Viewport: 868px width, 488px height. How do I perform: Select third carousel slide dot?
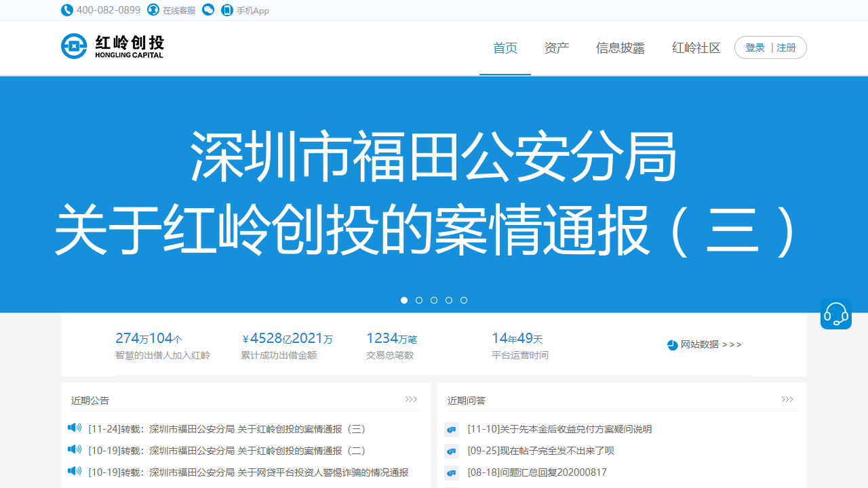point(434,300)
